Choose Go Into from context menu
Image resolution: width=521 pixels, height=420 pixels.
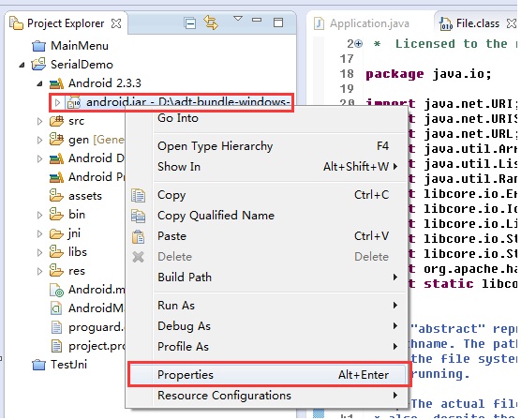pyautogui.click(x=267, y=118)
